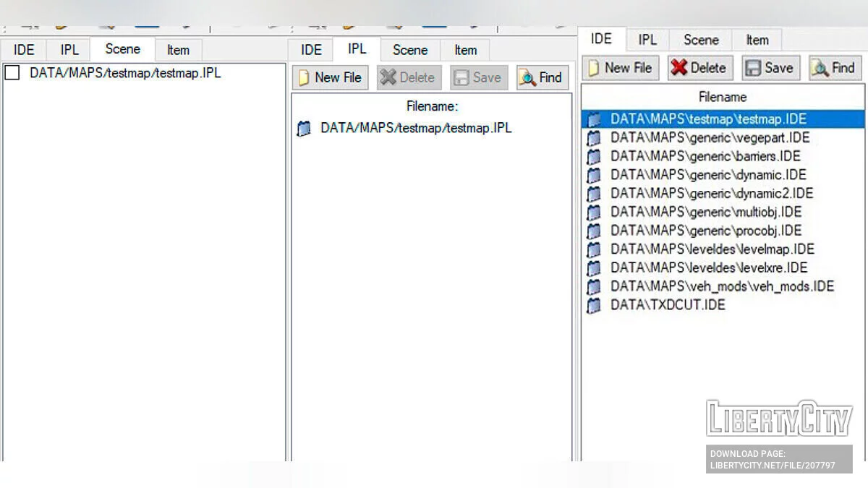
Task: Select the vegepart.IDE file entry
Action: tap(710, 137)
